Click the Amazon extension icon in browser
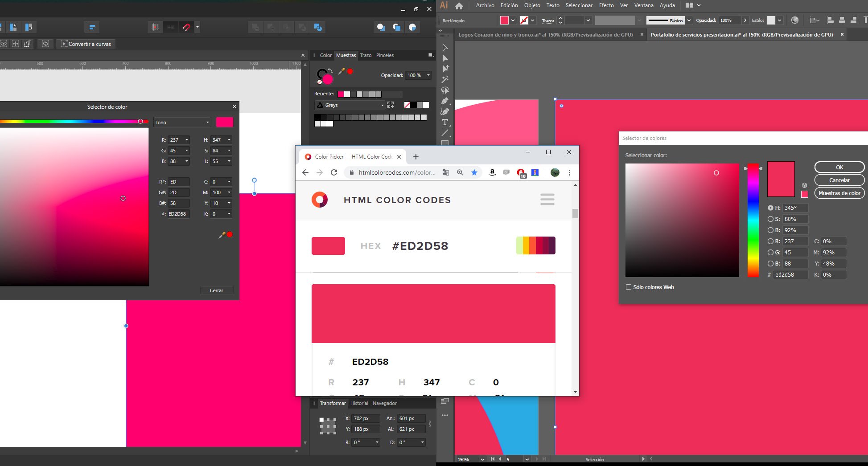Viewport: 868px width, 466px height. (x=492, y=172)
